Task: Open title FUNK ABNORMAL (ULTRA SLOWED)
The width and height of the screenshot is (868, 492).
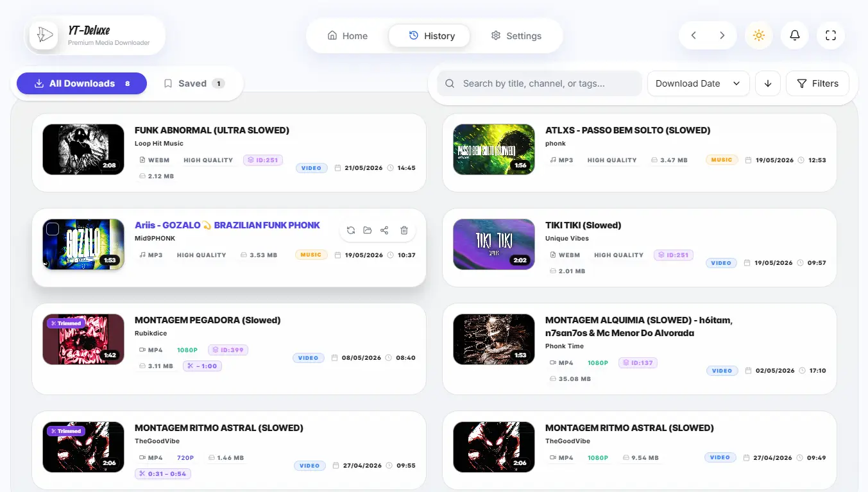Action: click(212, 130)
